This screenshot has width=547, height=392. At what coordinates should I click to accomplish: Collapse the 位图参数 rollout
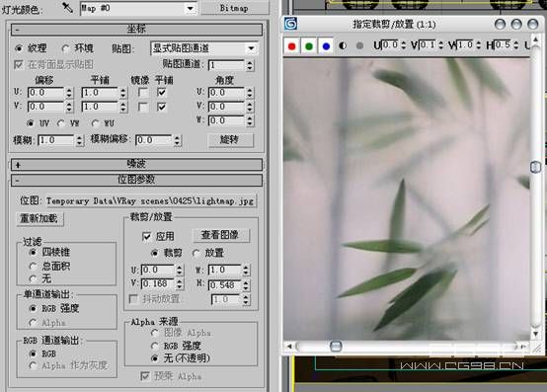point(136,180)
